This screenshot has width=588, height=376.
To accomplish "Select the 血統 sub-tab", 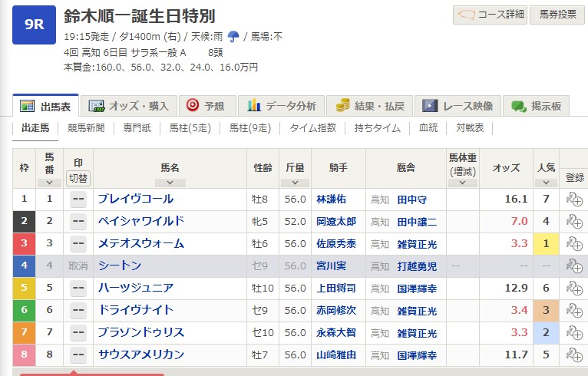I will pos(428,128).
